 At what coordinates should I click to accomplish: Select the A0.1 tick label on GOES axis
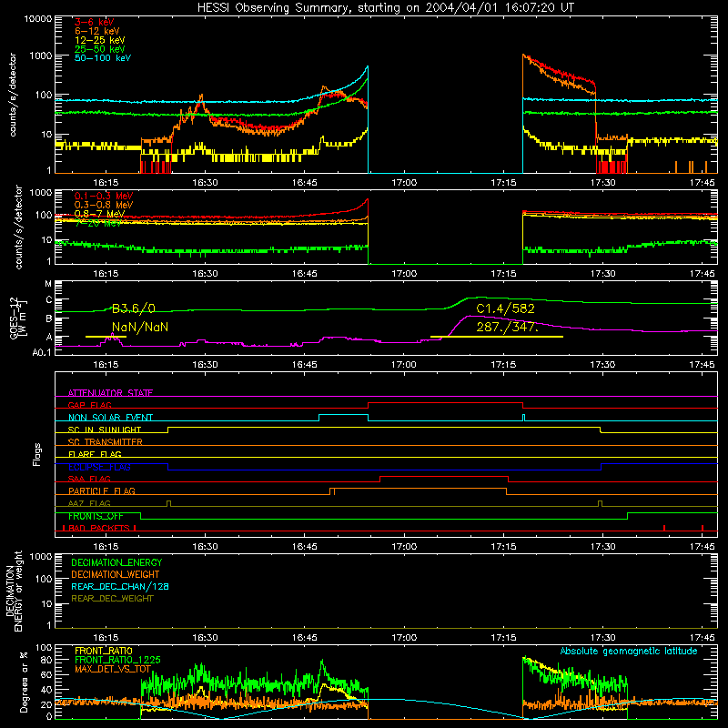pyautogui.click(x=42, y=353)
